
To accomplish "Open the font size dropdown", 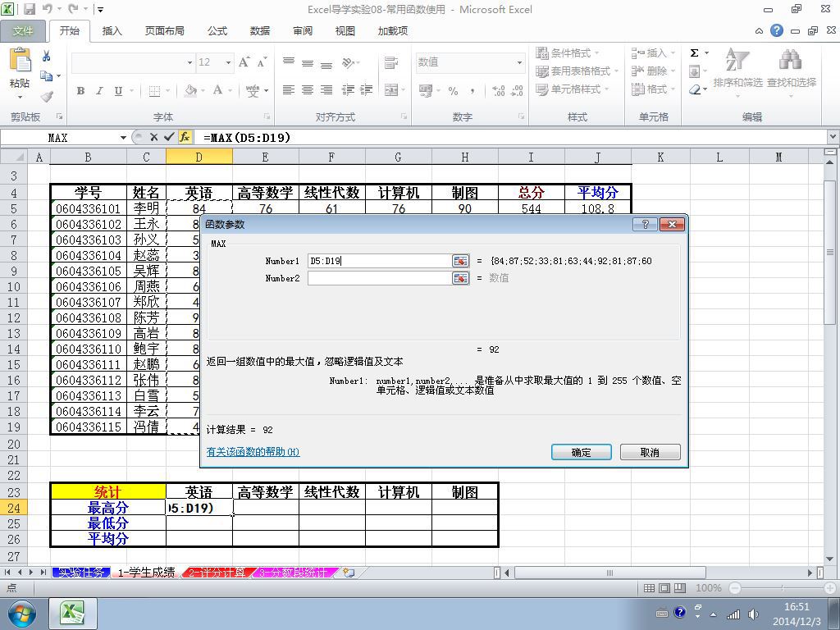I will coord(228,62).
